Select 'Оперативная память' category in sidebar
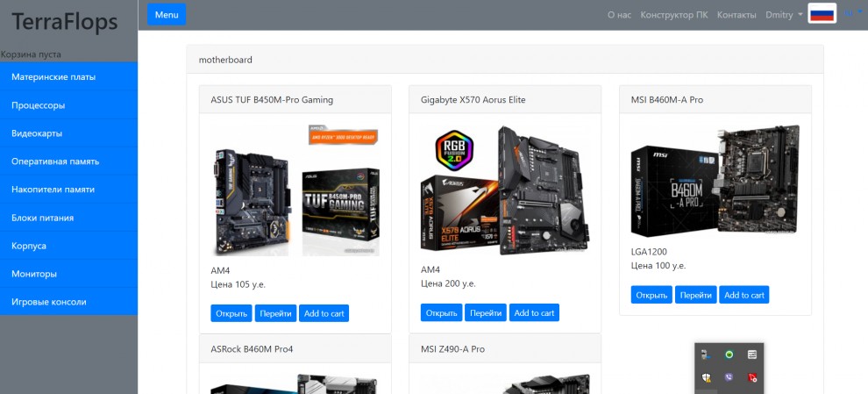868x394 pixels. (x=68, y=161)
